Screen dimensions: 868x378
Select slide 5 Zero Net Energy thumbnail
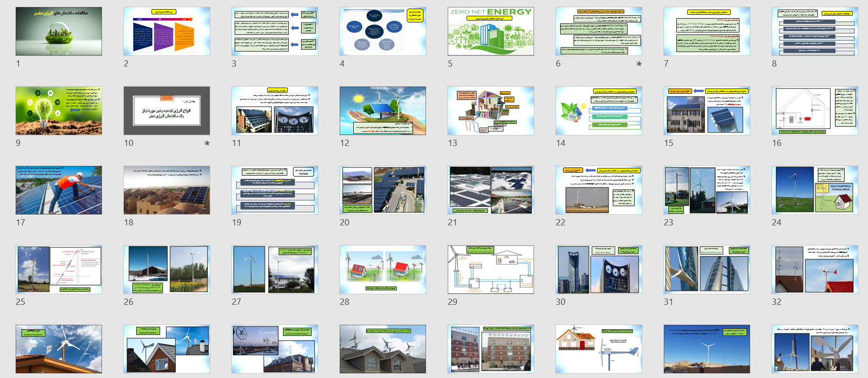491,31
